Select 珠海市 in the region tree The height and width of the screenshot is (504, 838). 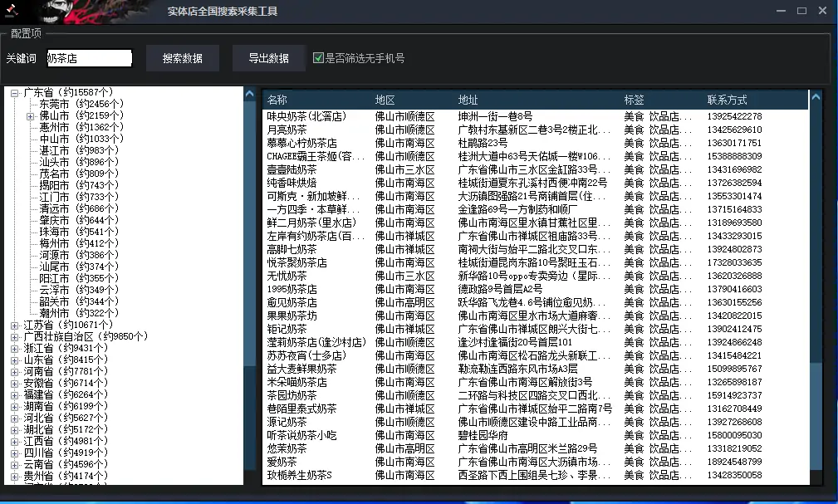79,232
